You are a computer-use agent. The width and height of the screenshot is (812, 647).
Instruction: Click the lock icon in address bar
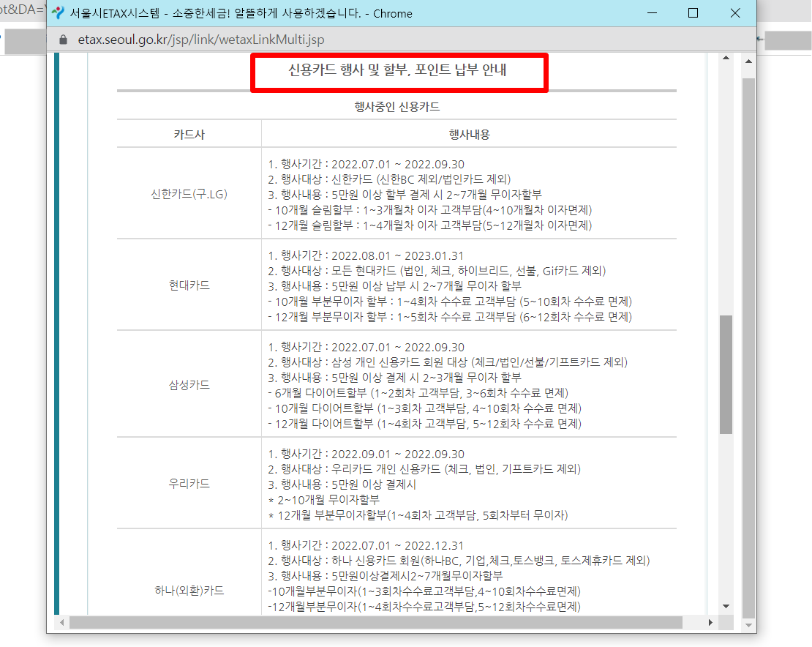click(x=63, y=40)
